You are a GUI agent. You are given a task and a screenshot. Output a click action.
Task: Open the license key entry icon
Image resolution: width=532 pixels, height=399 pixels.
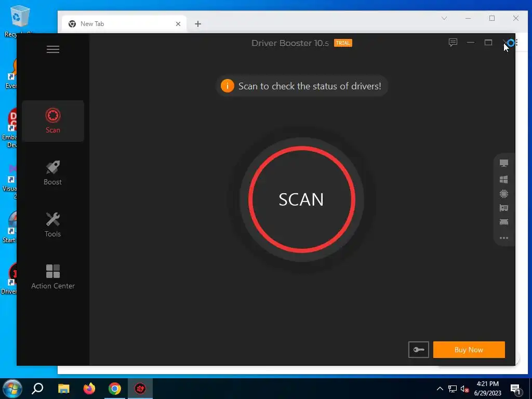pos(418,350)
